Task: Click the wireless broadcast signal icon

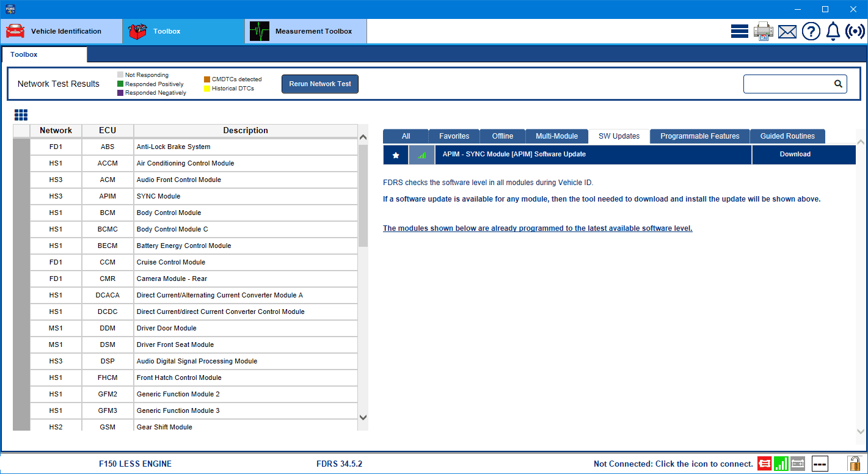Action: pyautogui.click(x=855, y=31)
